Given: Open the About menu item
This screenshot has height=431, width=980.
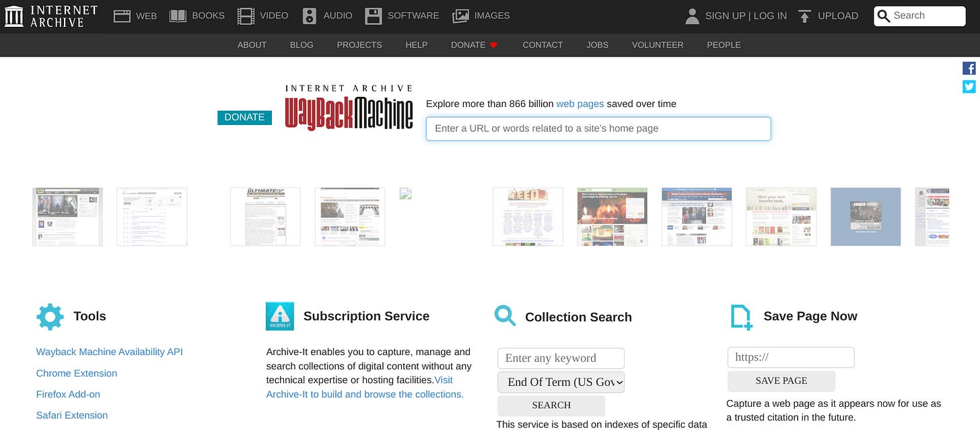Looking at the screenshot, I should click(x=252, y=45).
